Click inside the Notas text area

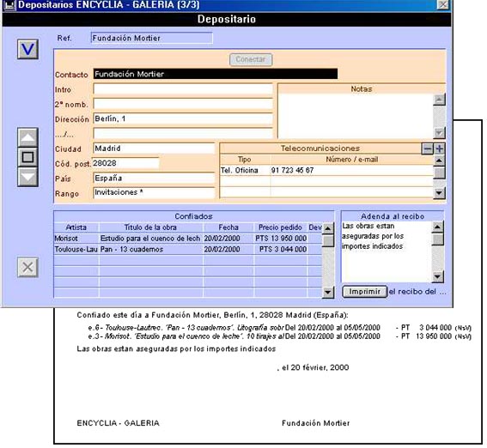355,116
